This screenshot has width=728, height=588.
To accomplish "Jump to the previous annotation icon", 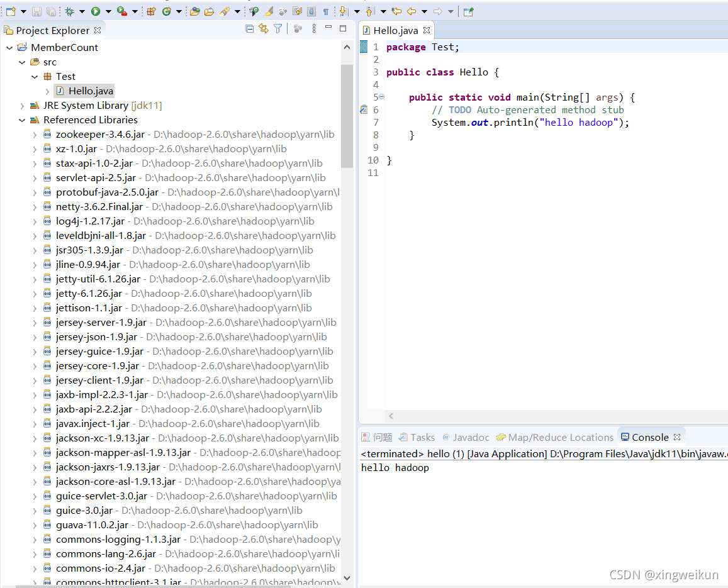I will [370, 11].
